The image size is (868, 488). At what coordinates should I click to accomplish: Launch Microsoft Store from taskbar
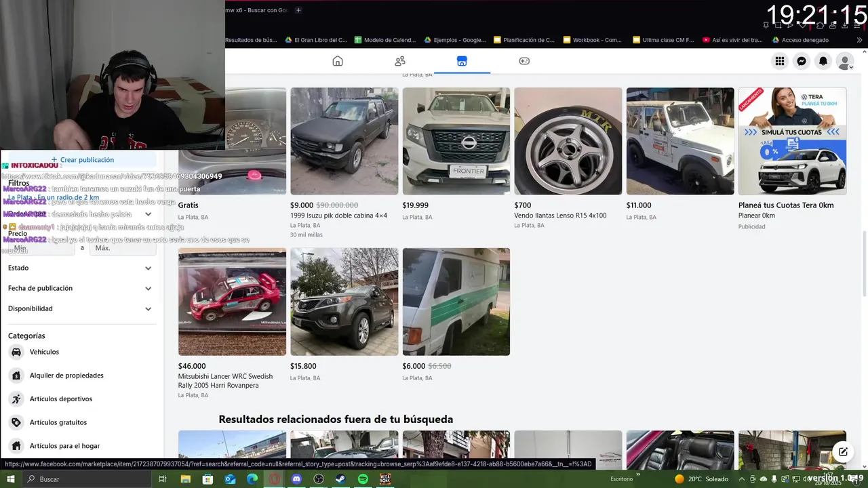tap(208, 479)
